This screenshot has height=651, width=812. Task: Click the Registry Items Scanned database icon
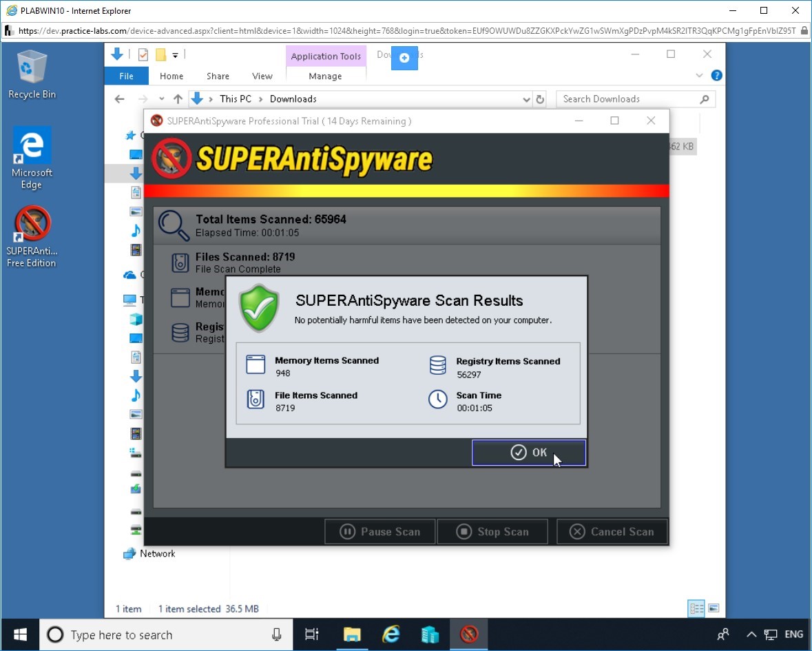437,365
